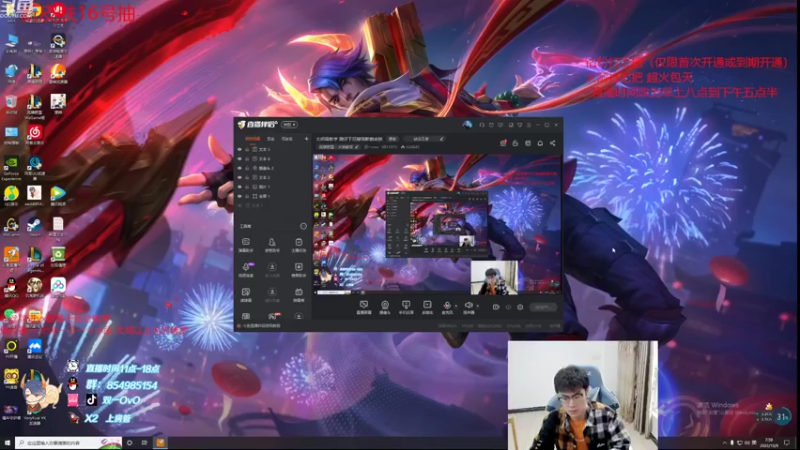Open the toolbox flag tool with red badge
Image resolution: width=800 pixels, height=450 pixels.
pos(272,317)
